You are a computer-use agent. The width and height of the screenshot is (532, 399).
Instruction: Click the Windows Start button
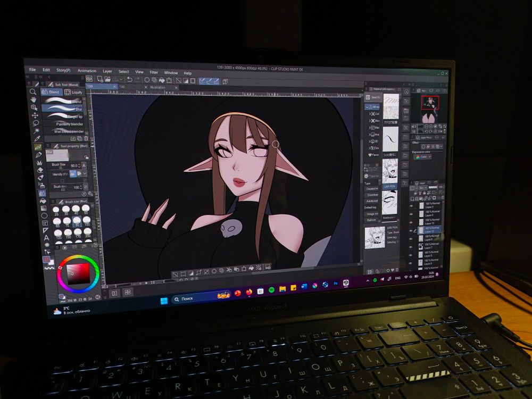(164, 301)
